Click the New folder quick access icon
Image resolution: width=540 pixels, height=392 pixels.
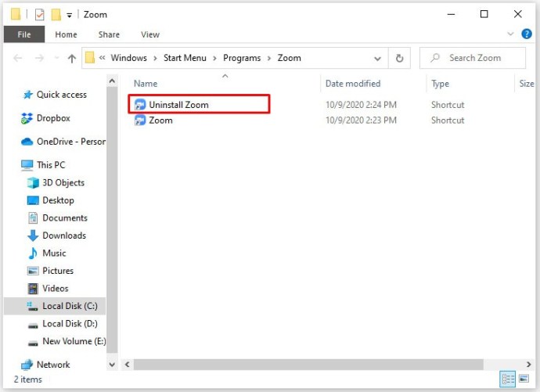tap(56, 15)
